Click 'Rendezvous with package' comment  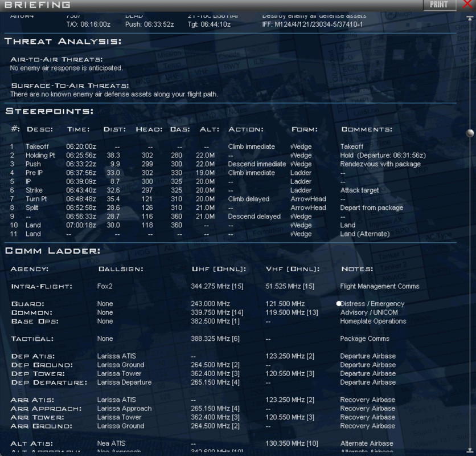[x=380, y=164]
